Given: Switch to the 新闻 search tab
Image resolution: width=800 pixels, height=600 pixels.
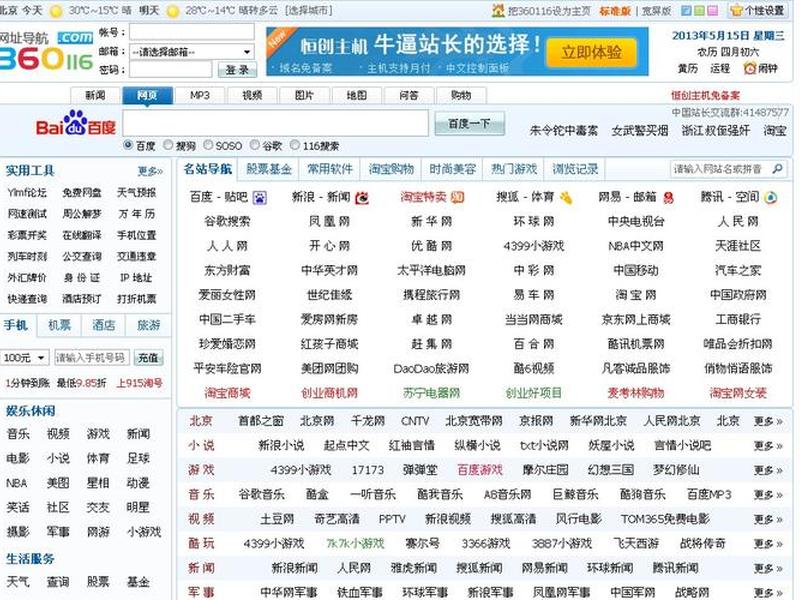Looking at the screenshot, I should coord(95,95).
